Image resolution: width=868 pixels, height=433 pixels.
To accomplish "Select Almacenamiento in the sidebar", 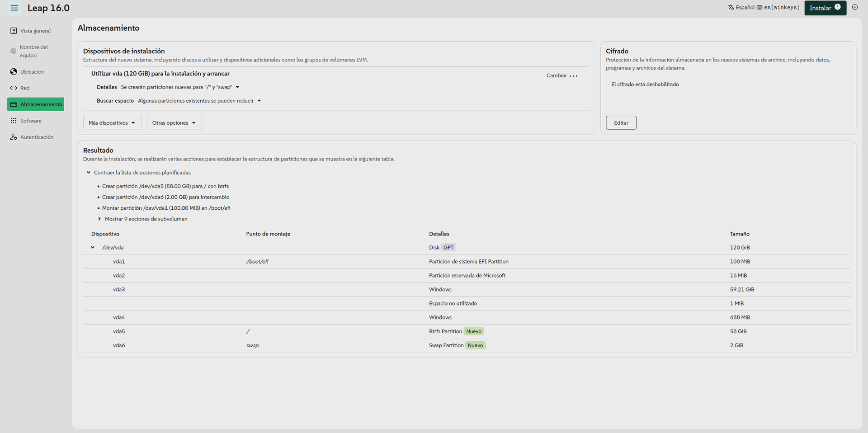I will coord(35,104).
